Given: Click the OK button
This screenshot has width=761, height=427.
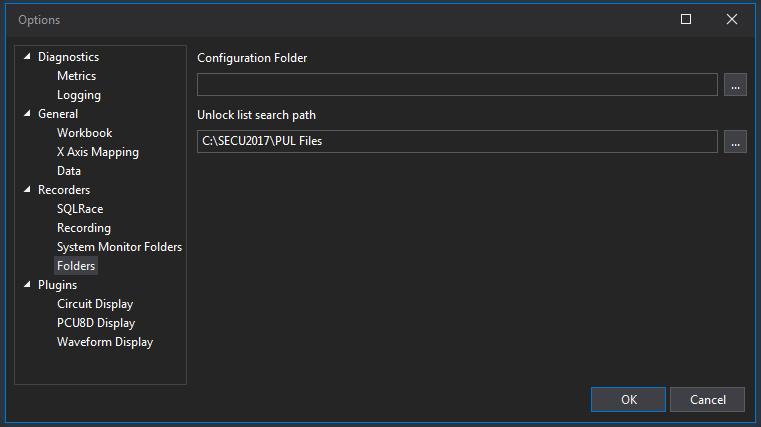Looking at the screenshot, I should (x=629, y=399).
